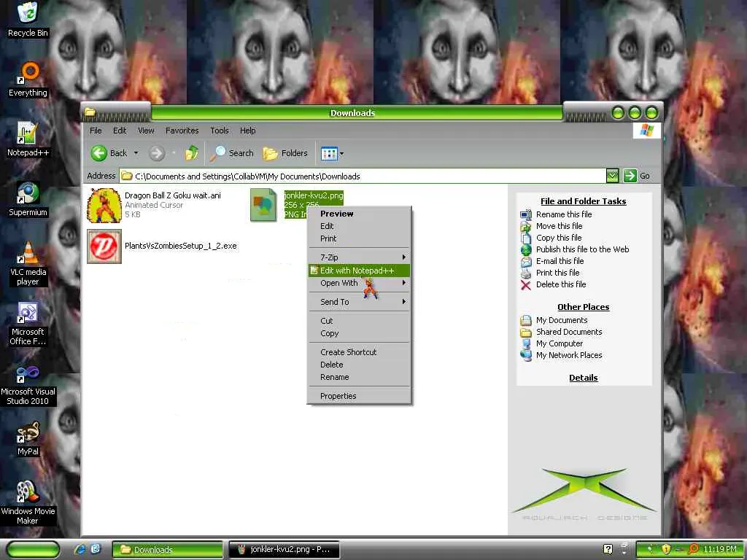Screen dimensions: 747x560
Task: Switch to jonkler-kvu2.png taskbar window
Action: point(285,549)
